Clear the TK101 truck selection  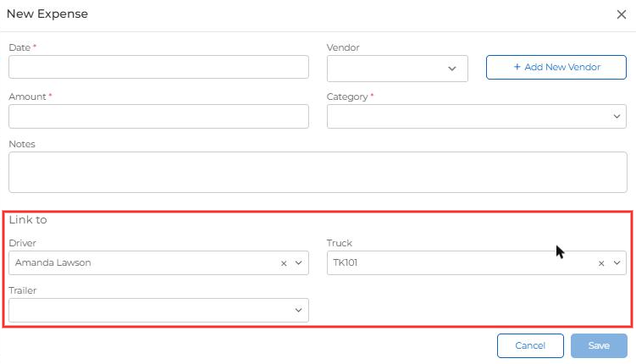(x=601, y=263)
